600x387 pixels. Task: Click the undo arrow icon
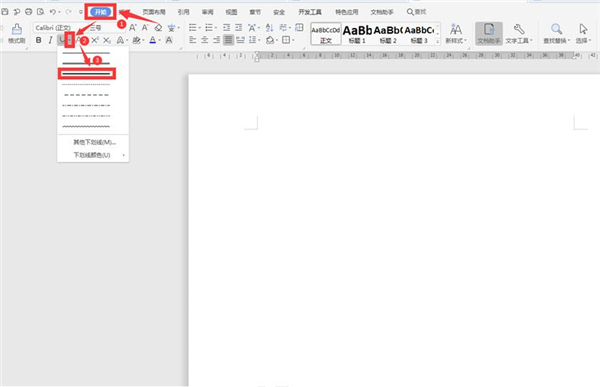pyautogui.click(x=52, y=12)
